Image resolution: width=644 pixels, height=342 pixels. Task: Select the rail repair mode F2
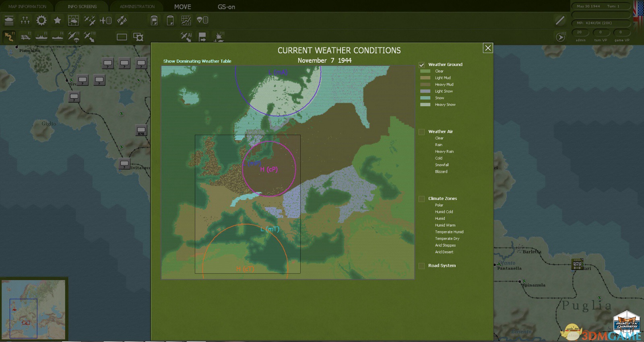point(25,37)
